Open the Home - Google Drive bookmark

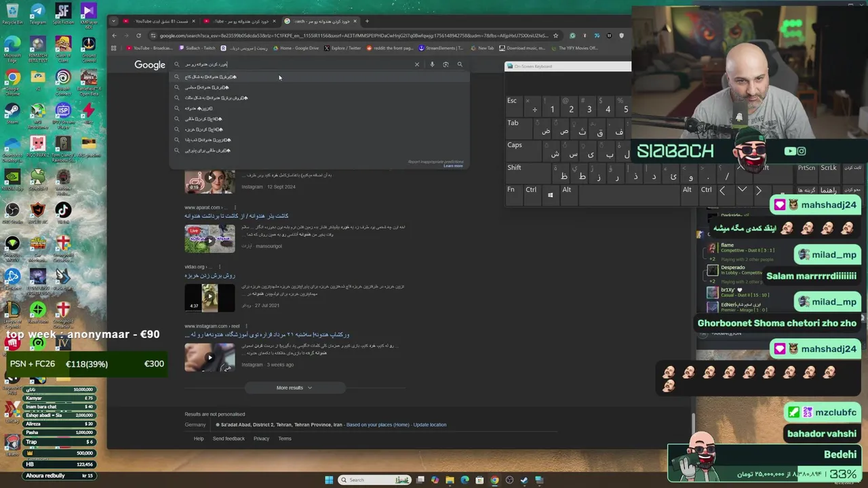pos(296,48)
